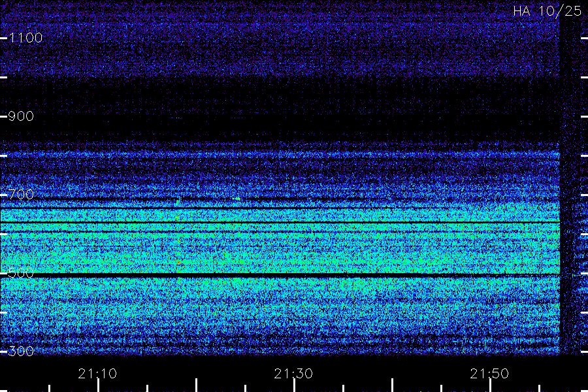Click the 21:10 time axis label
The height and width of the screenshot is (392, 588).
click(x=97, y=374)
